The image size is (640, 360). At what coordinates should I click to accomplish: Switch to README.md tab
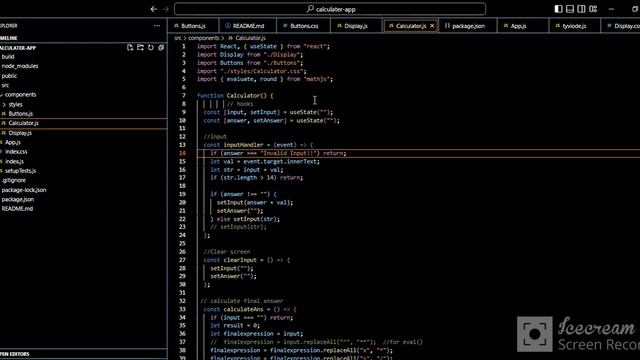pyautogui.click(x=248, y=26)
